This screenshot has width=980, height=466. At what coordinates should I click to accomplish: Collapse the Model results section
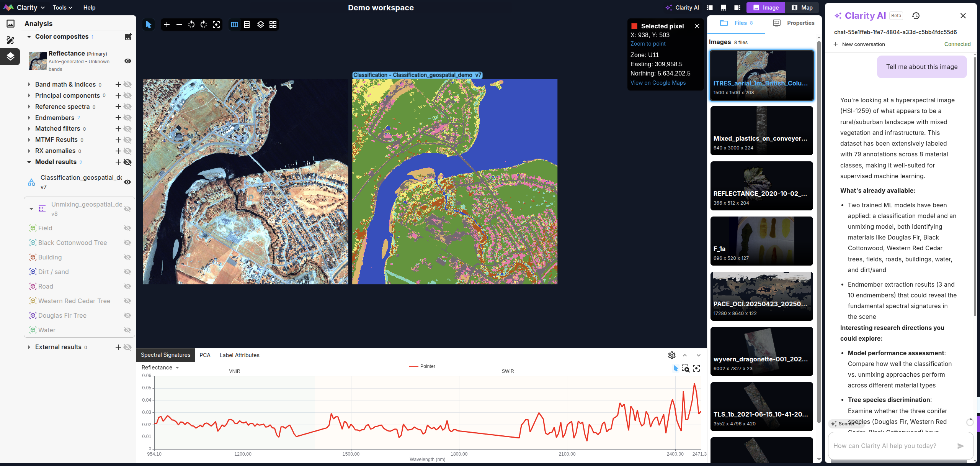coord(29,162)
